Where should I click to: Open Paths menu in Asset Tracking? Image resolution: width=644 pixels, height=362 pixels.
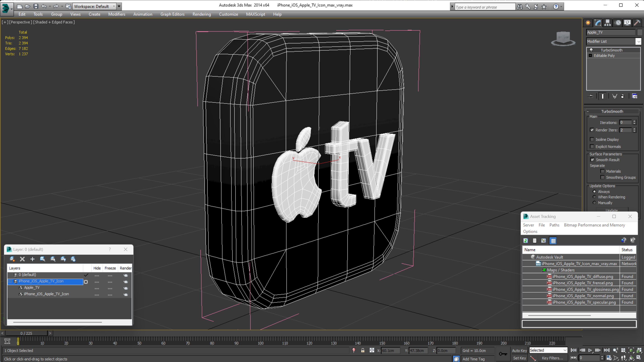tap(554, 225)
